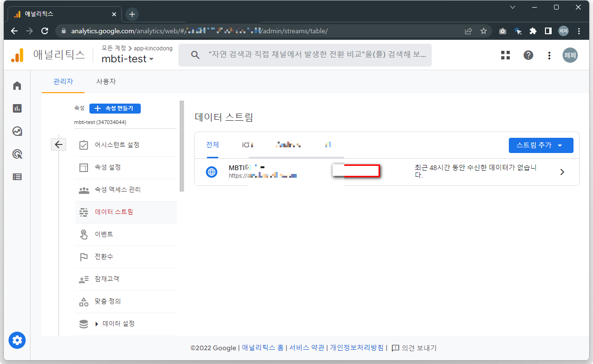Click the bookmark star in the address bar
593x364 pixels.
(x=484, y=30)
